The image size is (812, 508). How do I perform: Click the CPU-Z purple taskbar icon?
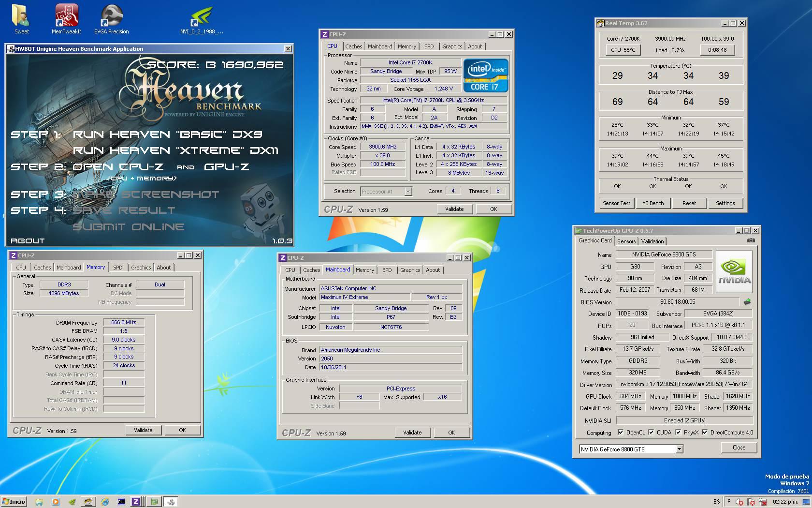pyautogui.click(x=136, y=502)
